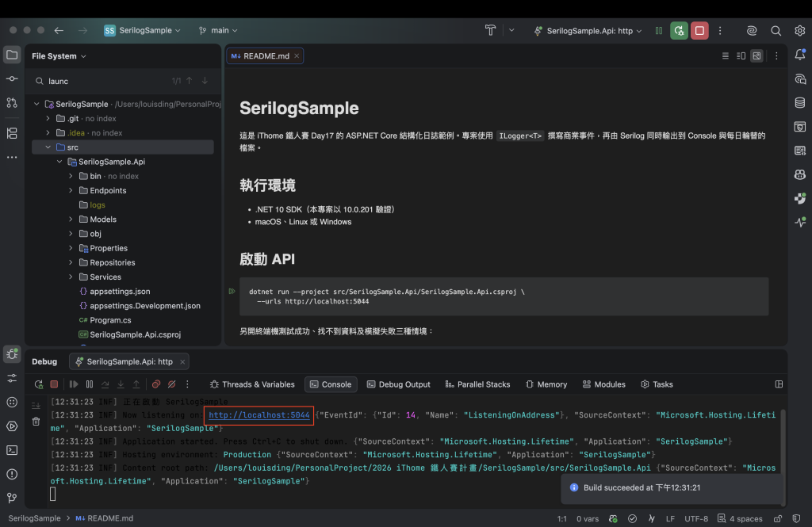The image size is (812, 527).
Task: Jump to next search match arrow
Action: (205, 81)
